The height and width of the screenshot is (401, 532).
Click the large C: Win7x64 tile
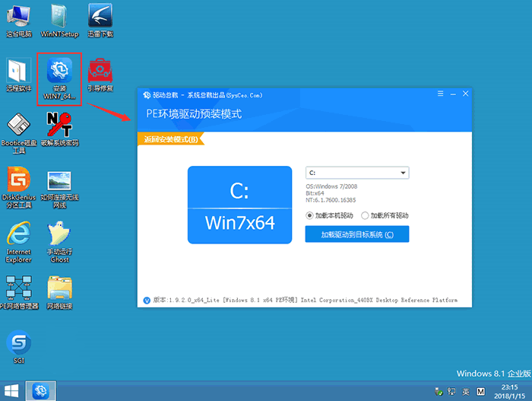pos(239,204)
